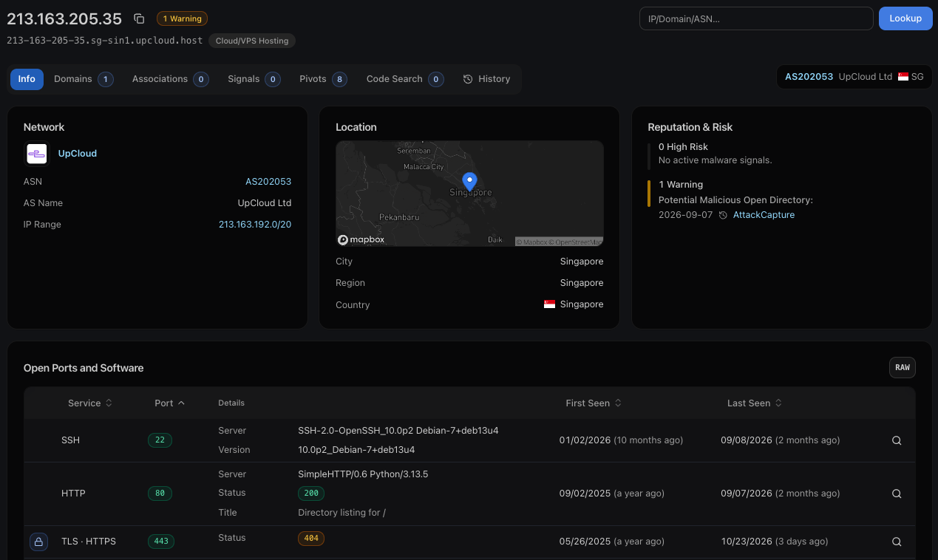Sort the table by Service column
This screenshot has height=560, width=938.
[90, 403]
